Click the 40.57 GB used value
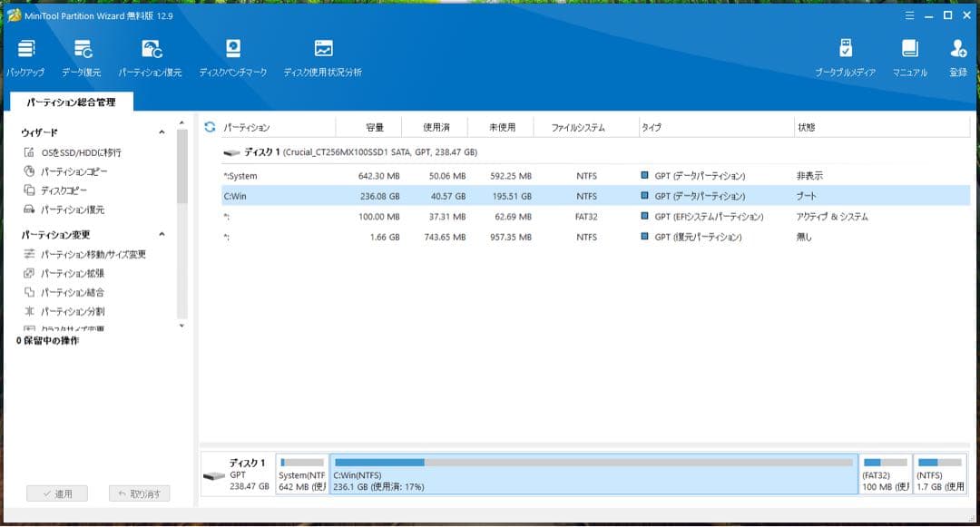Viewport: 980px width, 527px height. pos(448,196)
